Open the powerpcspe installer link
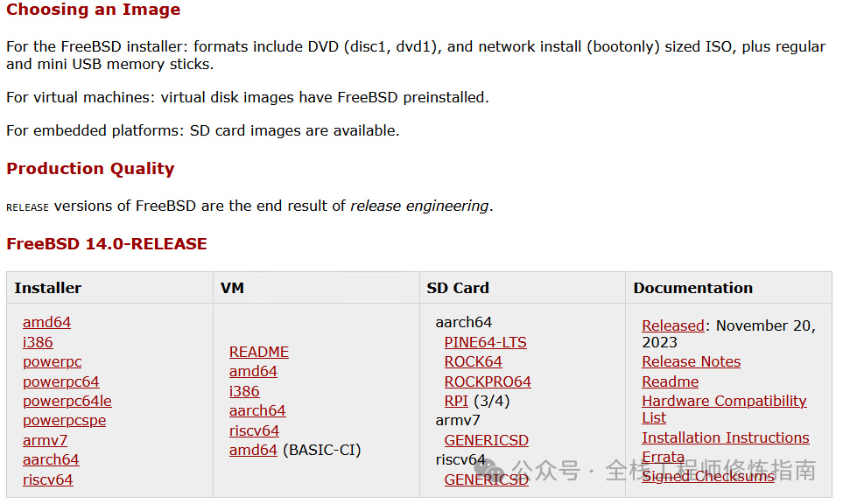 (x=64, y=420)
